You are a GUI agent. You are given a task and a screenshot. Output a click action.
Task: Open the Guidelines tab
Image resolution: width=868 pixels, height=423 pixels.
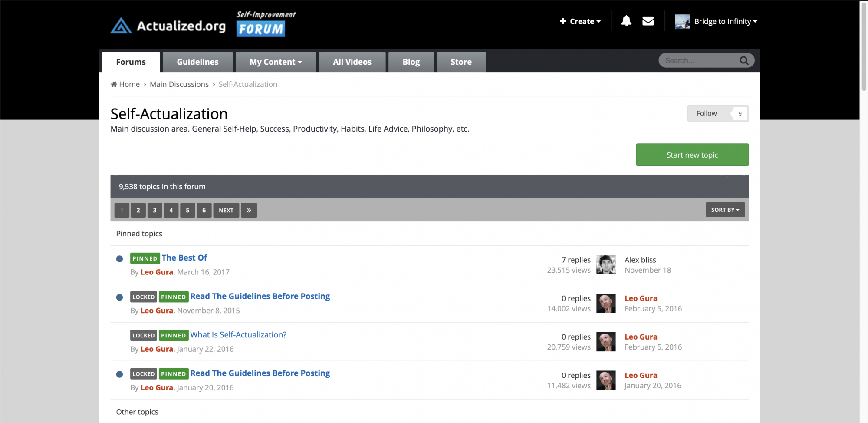(x=197, y=62)
